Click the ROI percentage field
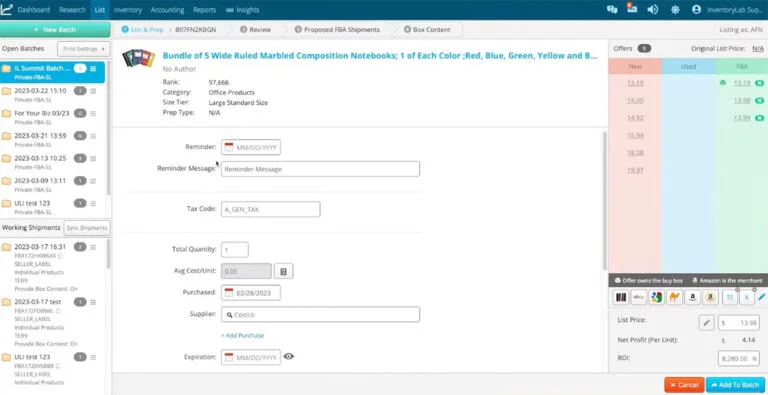The height and width of the screenshot is (395, 768). (x=739, y=358)
